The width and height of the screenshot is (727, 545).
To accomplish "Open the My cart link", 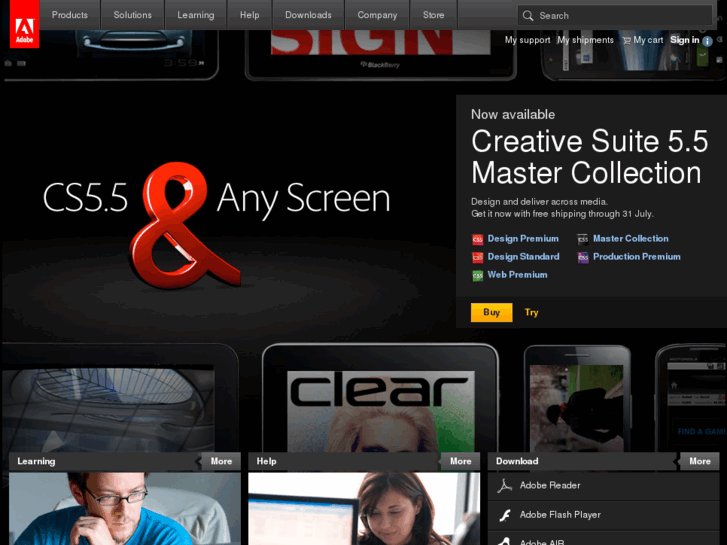I will coord(648,40).
